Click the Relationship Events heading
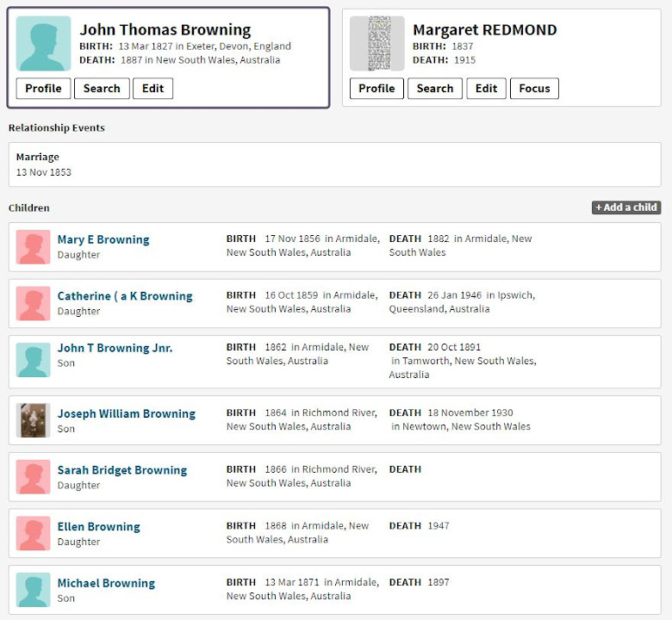Screen dimensions: 672x620 tap(57, 127)
